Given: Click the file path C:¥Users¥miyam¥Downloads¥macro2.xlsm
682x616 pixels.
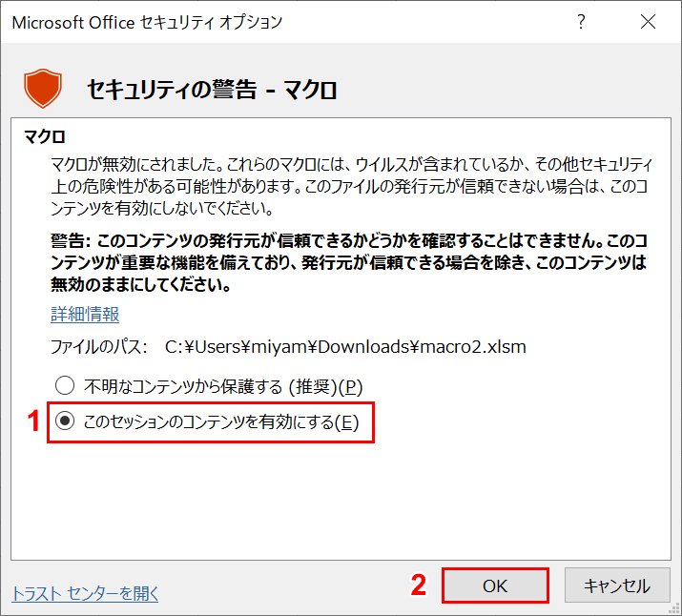Looking at the screenshot, I should (x=345, y=347).
